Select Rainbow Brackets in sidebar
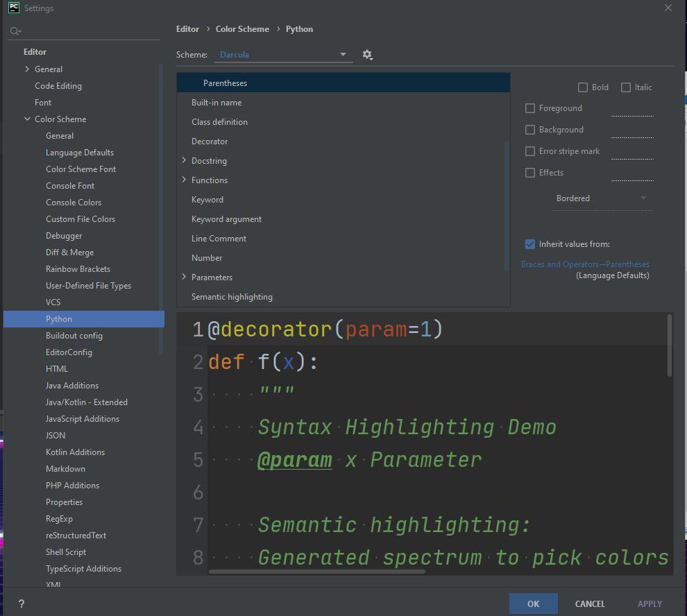The width and height of the screenshot is (687, 616). click(78, 269)
